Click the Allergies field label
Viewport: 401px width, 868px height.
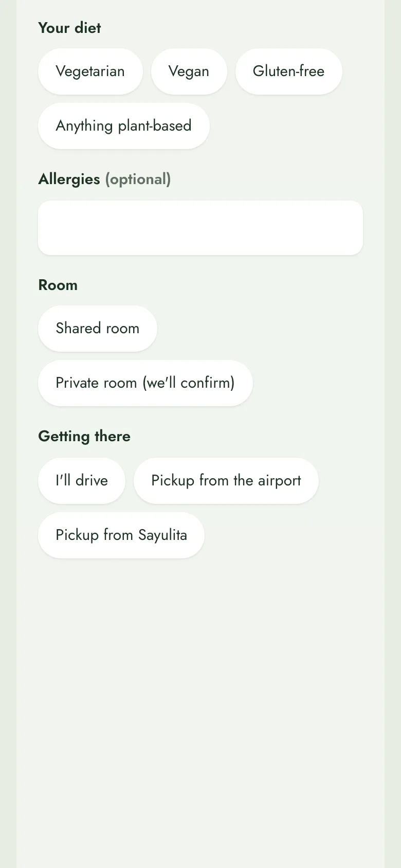pyautogui.click(x=69, y=179)
